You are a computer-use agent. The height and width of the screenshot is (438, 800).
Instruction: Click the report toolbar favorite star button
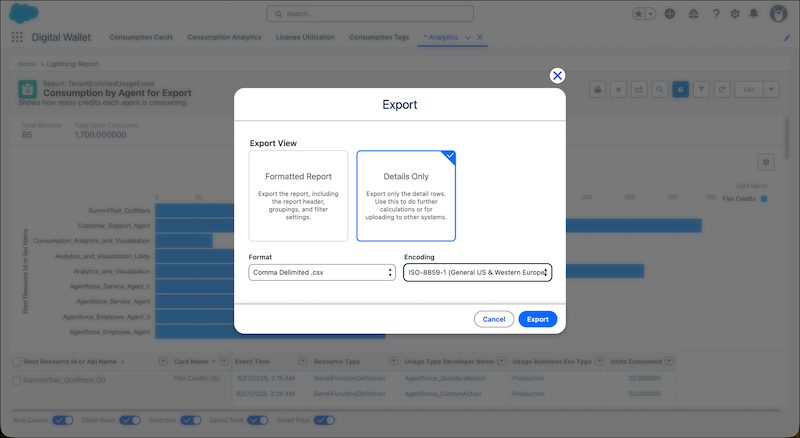coord(618,89)
